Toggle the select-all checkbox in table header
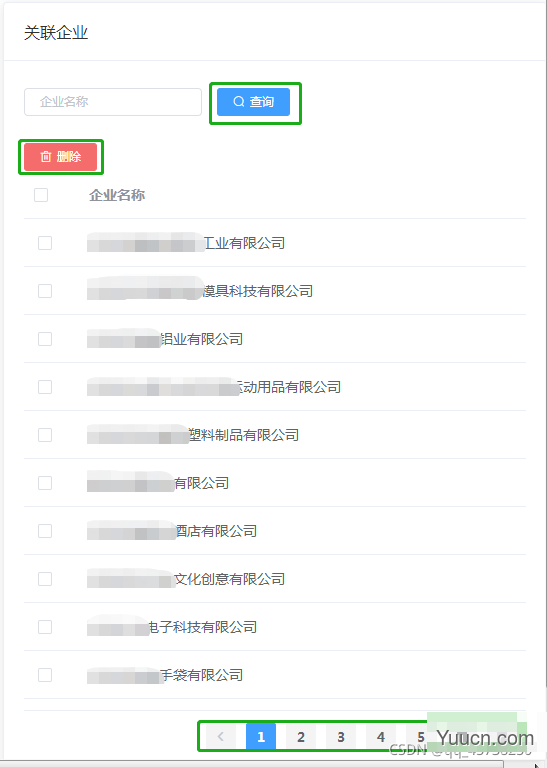Image resolution: width=547 pixels, height=768 pixels. (x=41, y=195)
